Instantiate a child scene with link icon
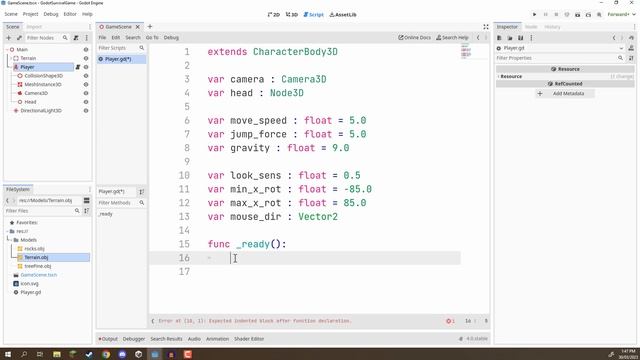The width and height of the screenshot is (640, 360). tap(19, 38)
